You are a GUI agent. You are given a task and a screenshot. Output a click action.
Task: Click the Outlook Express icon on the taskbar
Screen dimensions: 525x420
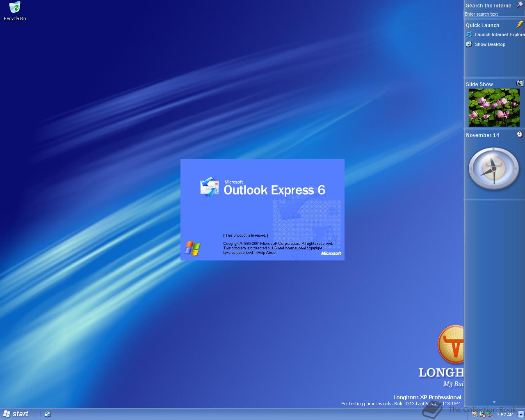tap(48, 414)
